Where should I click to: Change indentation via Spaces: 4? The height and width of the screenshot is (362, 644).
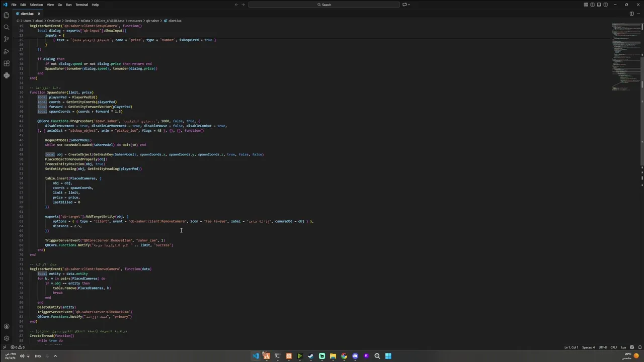coord(589,347)
